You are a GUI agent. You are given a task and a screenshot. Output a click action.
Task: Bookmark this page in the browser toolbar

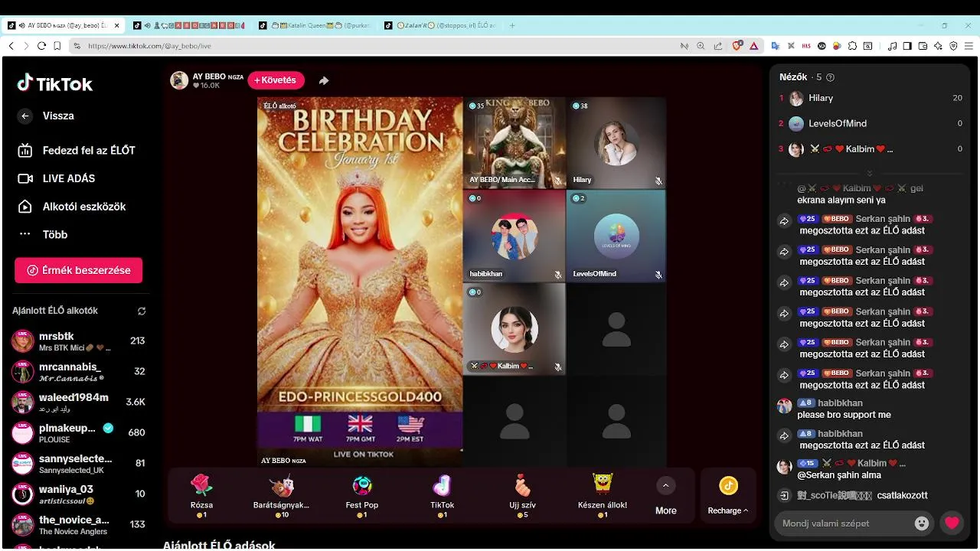point(57,46)
